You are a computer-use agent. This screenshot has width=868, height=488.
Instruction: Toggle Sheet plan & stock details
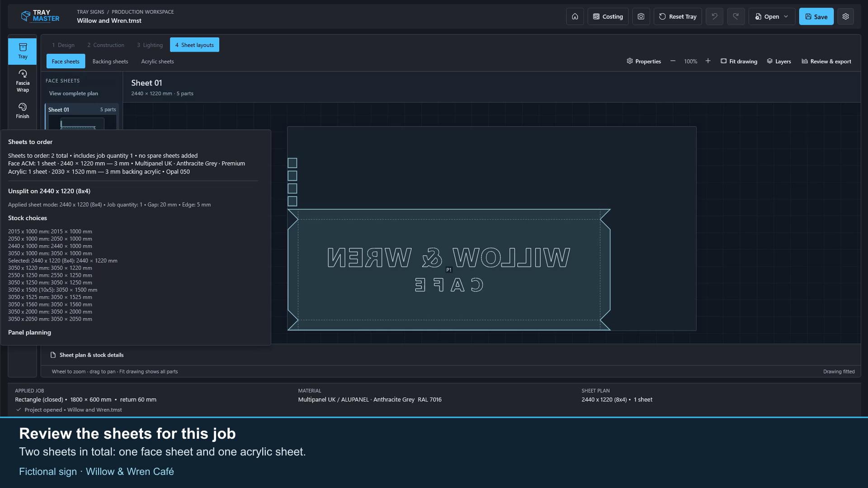[87, 355]
